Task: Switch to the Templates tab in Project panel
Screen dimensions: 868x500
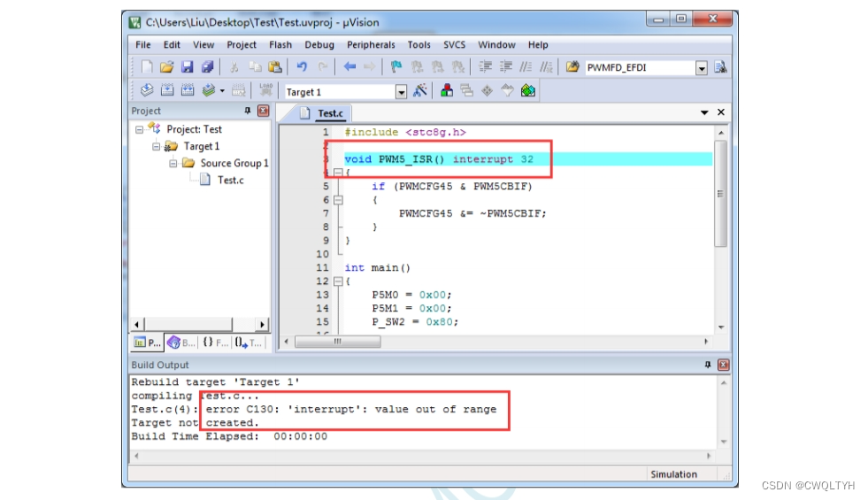Action: pyautogui.click(x=249, y=342)
